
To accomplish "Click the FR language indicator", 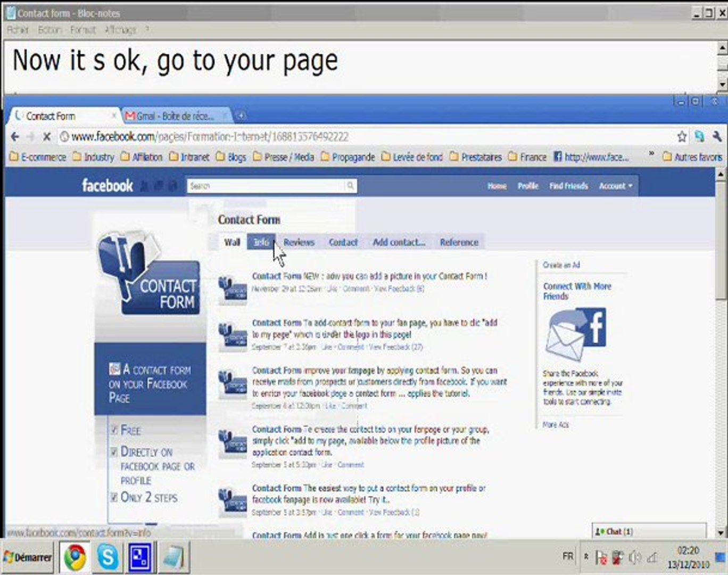I will pyautogui.click(x=568, y=556).
